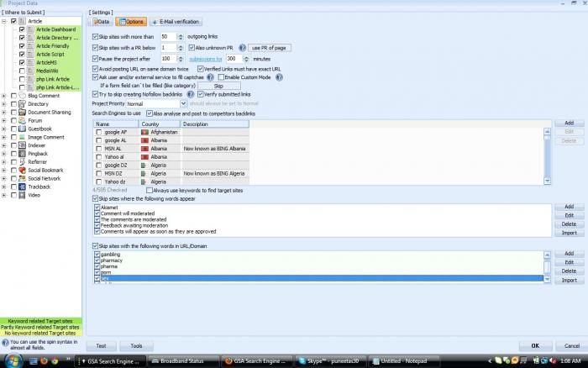Uncheck the Akismet filter word
The height and width of the screenshot is (368, 588).
97,207
